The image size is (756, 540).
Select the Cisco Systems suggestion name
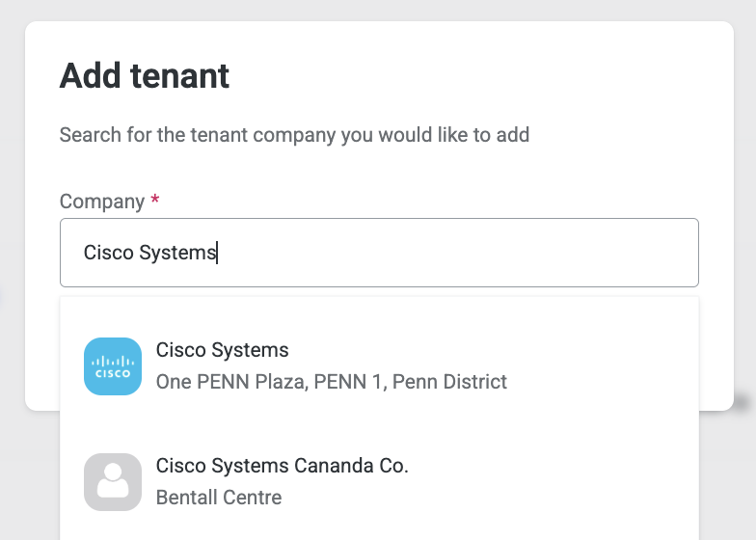222,350
